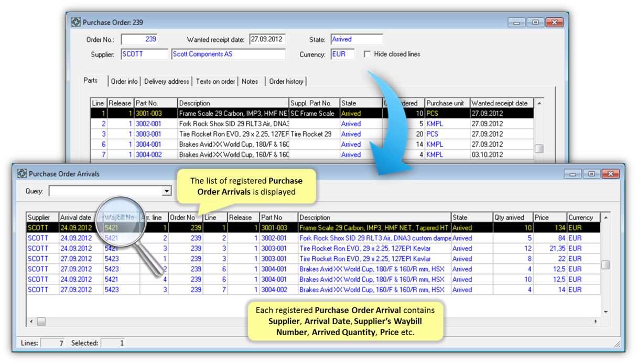Maximize the Purchase Order Arrivals window
Image resolution: width=637 pixels, height=364 pixels.
click(591, 174)
